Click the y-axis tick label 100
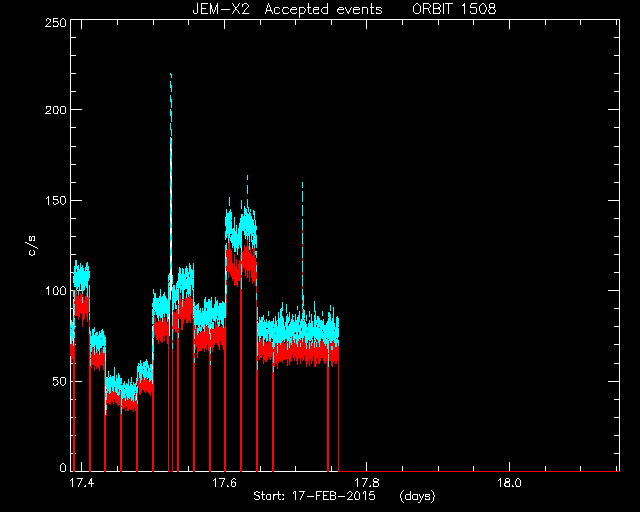Viewport: 640px width, 512px height. pos(56,291)
